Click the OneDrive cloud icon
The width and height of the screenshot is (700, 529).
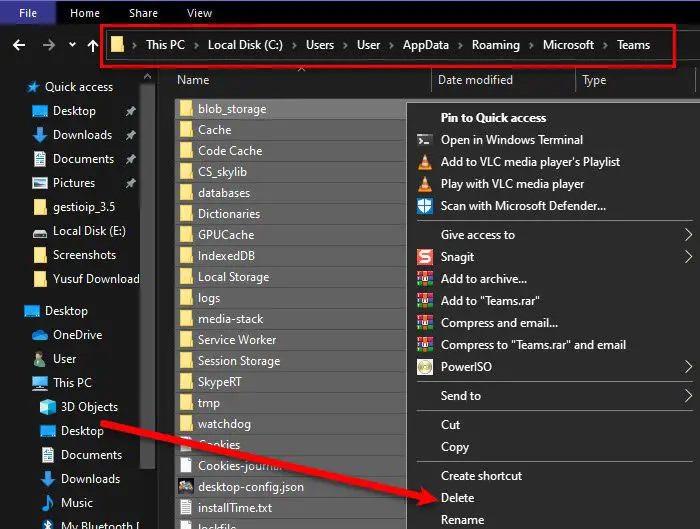pos(40,335)
